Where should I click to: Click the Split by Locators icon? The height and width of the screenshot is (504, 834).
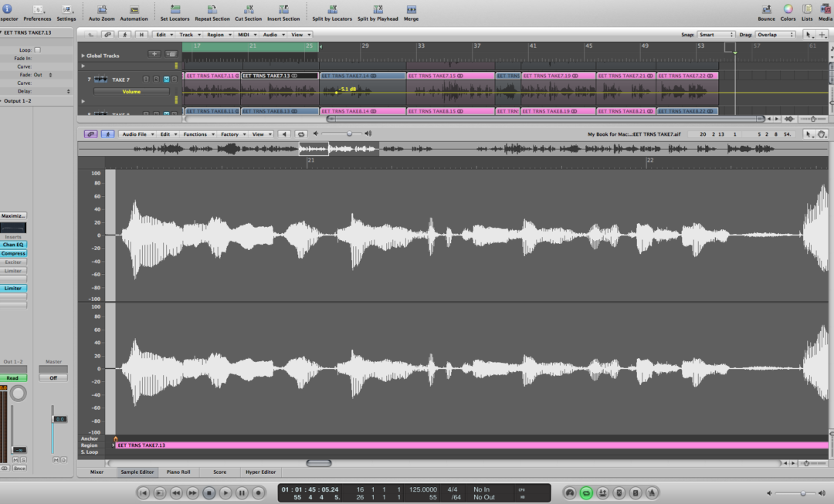(x=332, y=9)
